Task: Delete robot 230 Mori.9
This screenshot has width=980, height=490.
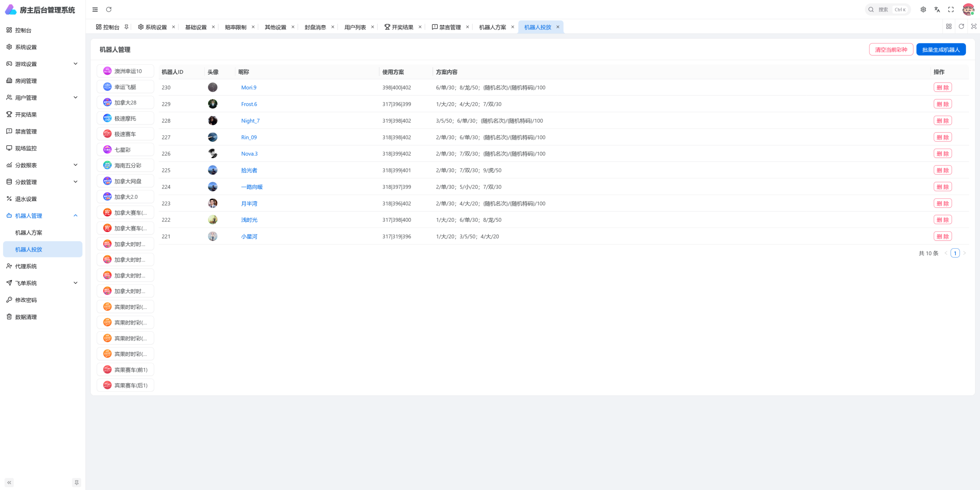Action: (942, 87)
